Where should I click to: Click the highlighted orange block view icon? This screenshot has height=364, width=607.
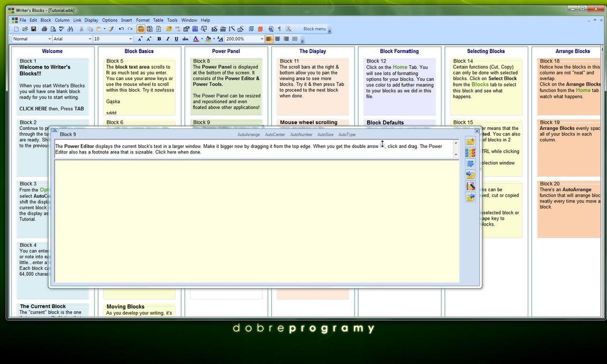click(141, 29)
